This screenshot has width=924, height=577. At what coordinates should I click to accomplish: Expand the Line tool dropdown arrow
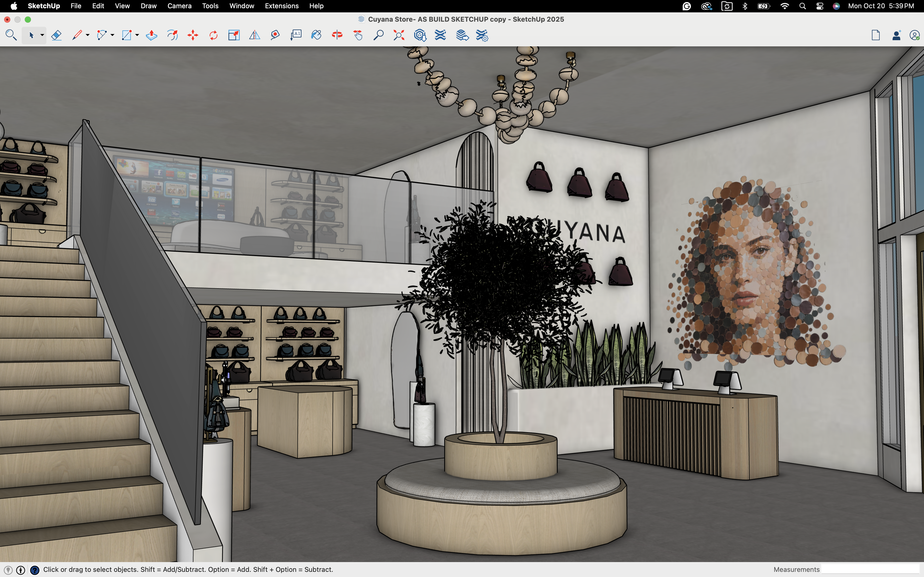coord(88,36)
